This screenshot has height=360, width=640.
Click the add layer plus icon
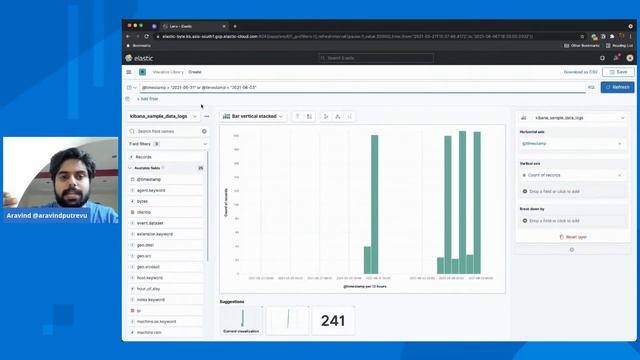[572, 249]
